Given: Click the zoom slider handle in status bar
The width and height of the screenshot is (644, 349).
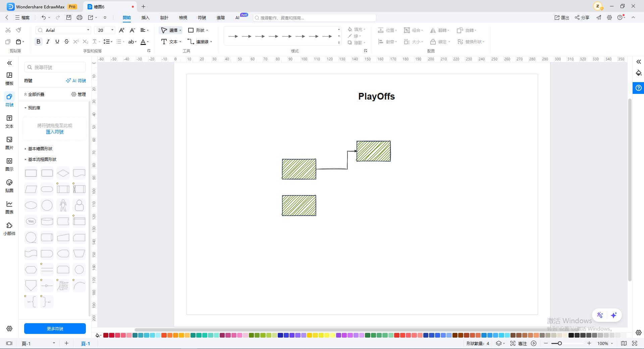Looking at the screenshot, I should (560, 343).
